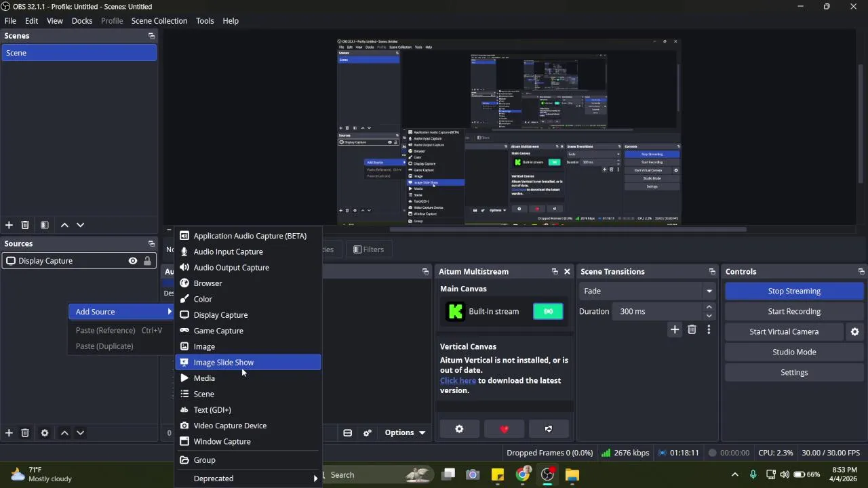The width and height of the screenshot is (868, 488).
Task: Select Image Slide Show source
Action: pyautogui.click(x=248, y=363)
